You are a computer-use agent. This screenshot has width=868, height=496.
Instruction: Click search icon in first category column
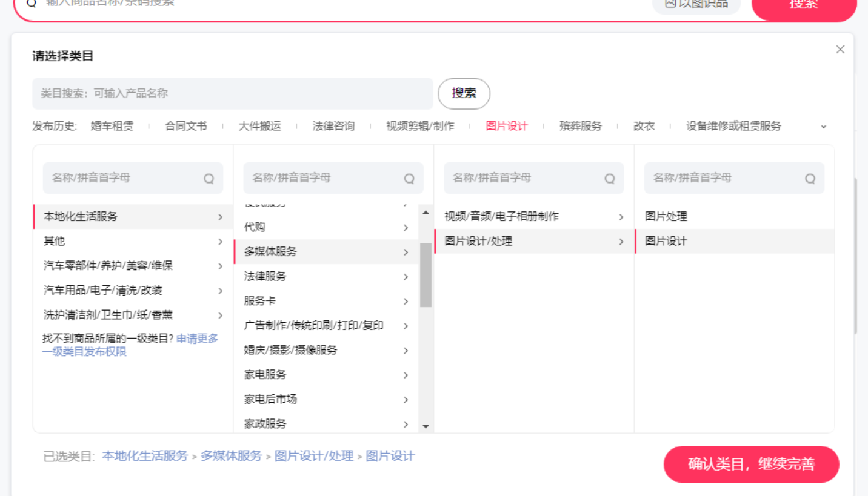(x=209, y=179)
